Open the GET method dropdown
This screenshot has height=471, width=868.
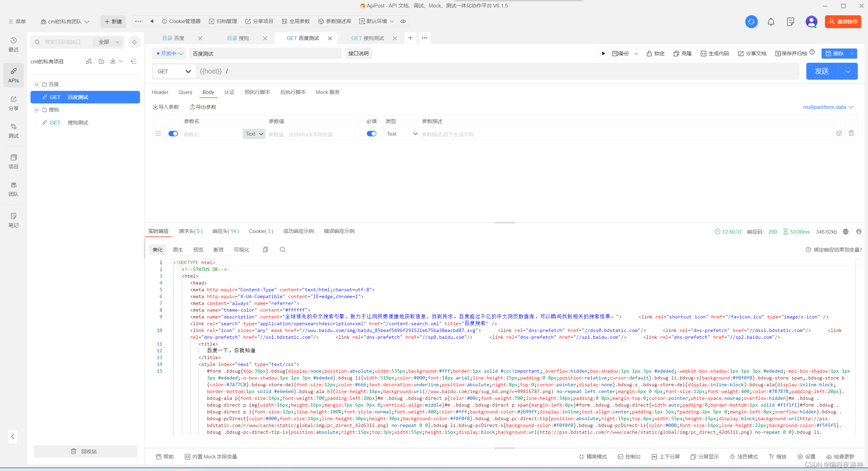pyautogui.click(x=174, y=71)
